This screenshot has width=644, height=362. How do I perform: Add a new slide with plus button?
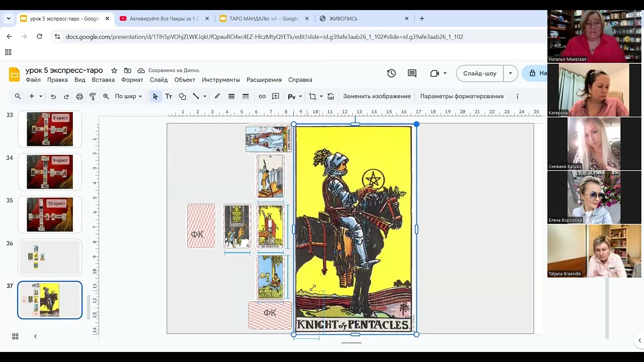coord(32,97)
